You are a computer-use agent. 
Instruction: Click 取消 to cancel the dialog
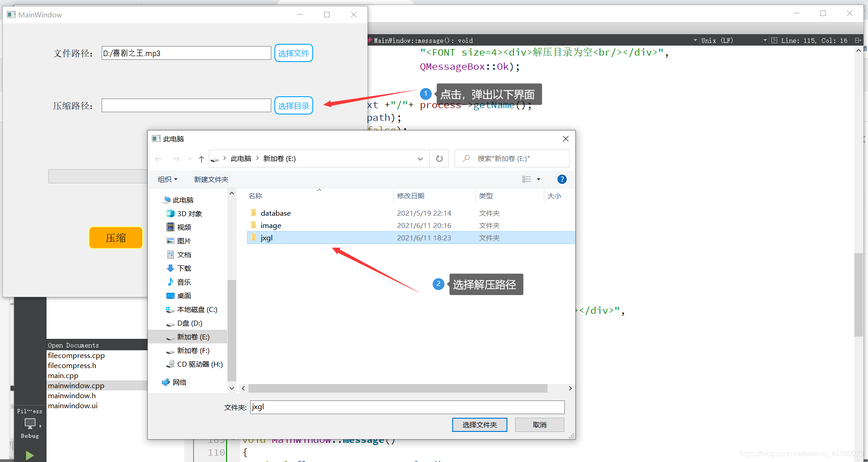(540, 425)
